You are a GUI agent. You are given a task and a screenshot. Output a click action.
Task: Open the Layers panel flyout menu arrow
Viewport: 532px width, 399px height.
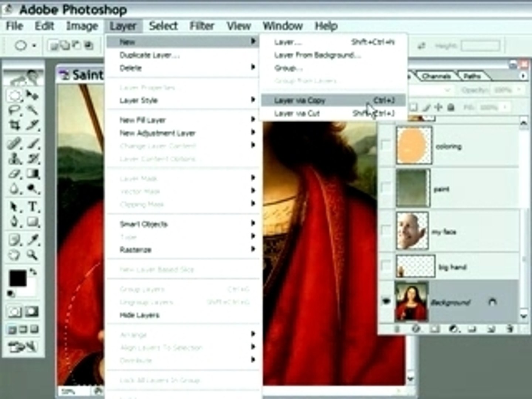(523, 76)
